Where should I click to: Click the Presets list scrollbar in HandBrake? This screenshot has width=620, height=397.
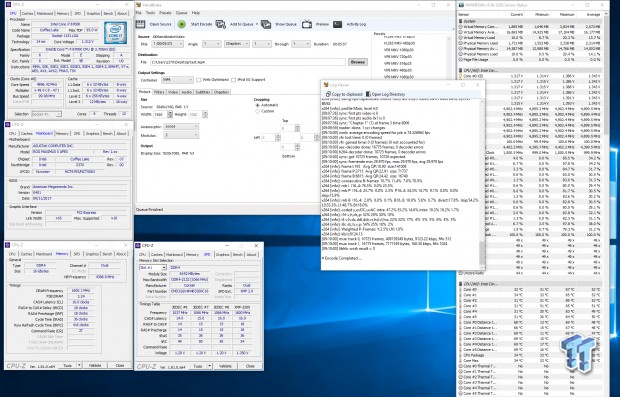[450, 57]
